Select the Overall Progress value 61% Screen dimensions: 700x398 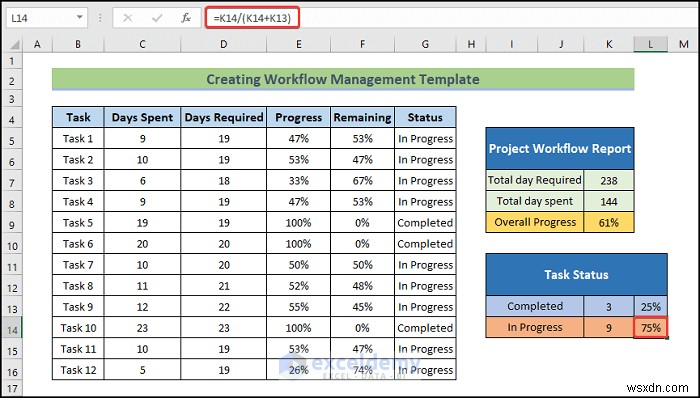(x=608, y=222)
